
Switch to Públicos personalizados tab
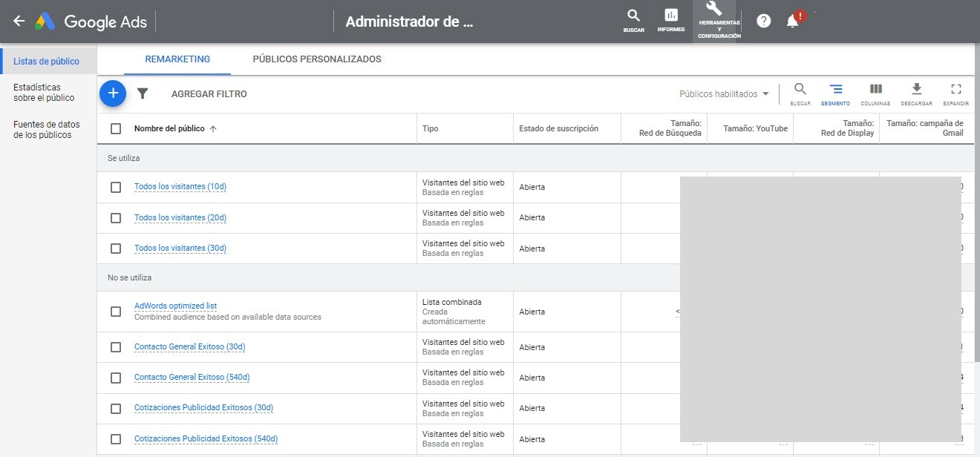coord(317,59)
